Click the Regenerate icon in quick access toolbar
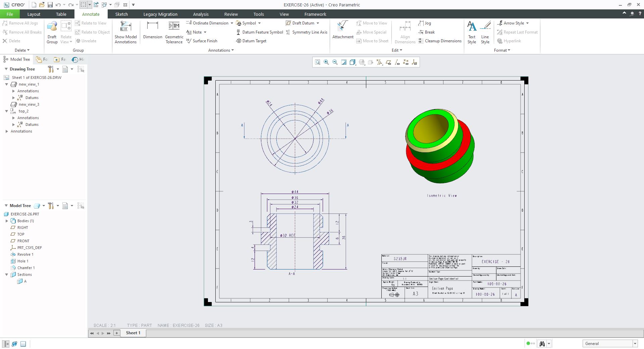 96,5
